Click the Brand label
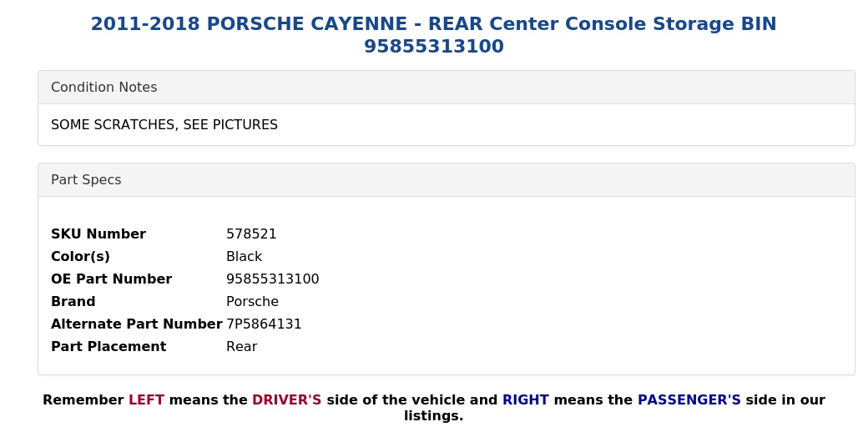This screenshot has width=868, height=437. click(x=73, y=301)
